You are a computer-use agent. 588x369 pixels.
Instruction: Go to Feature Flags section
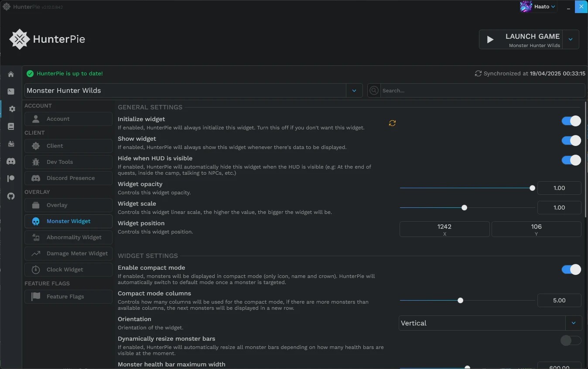tap(68, 297)
